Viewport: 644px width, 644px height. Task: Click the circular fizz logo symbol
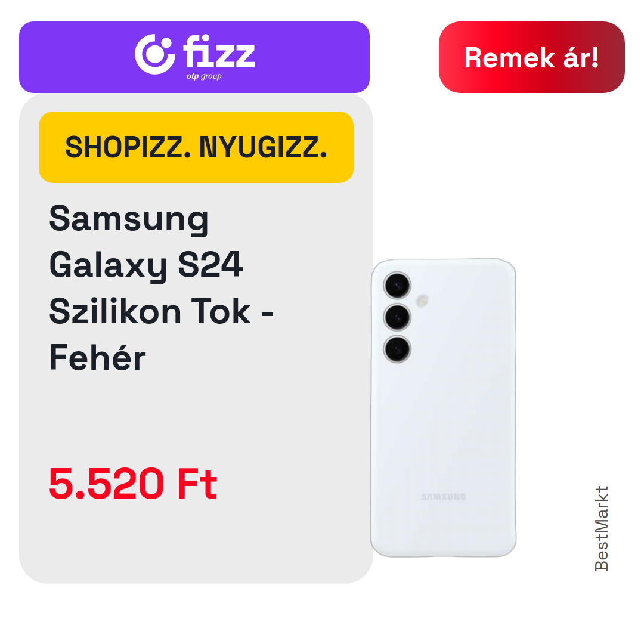coord(154,54)
